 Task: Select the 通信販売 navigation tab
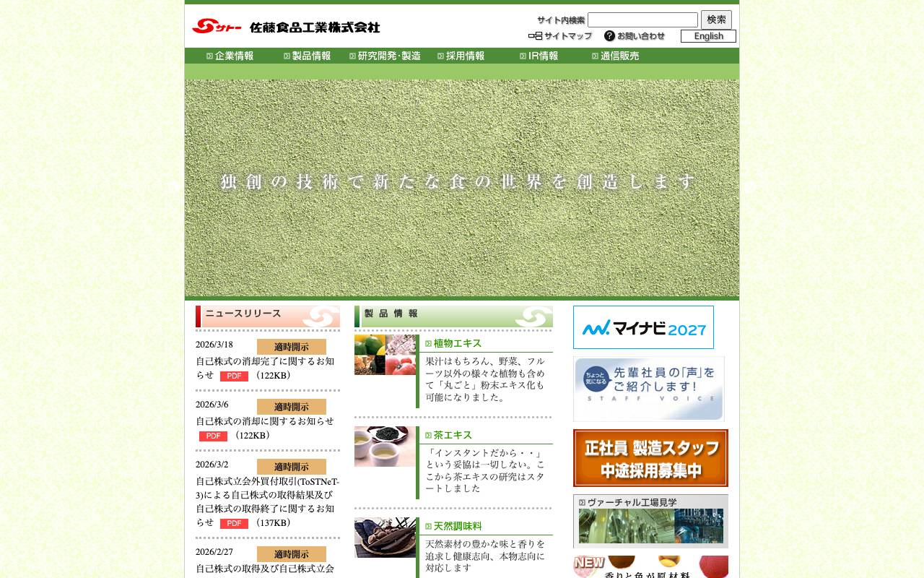(x=619, y=55)
